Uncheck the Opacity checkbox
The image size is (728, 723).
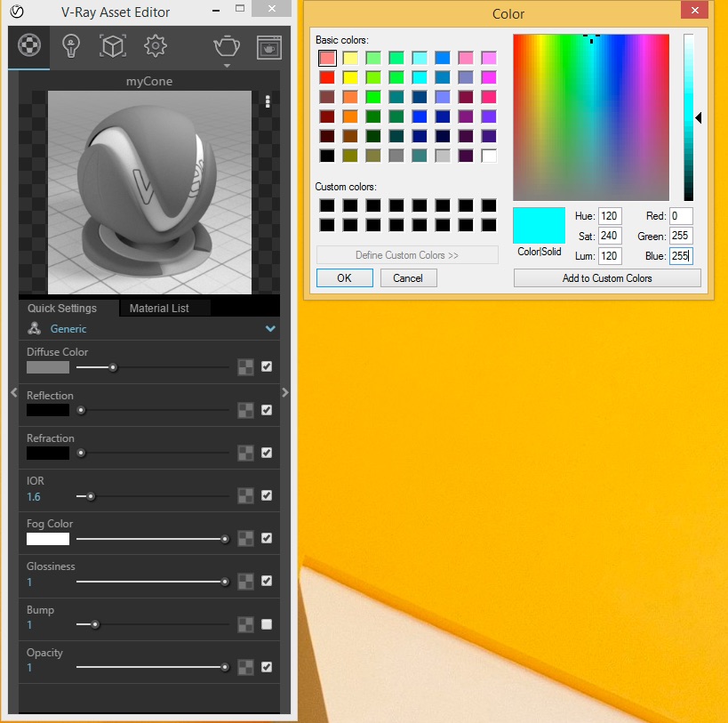(267, 667)
